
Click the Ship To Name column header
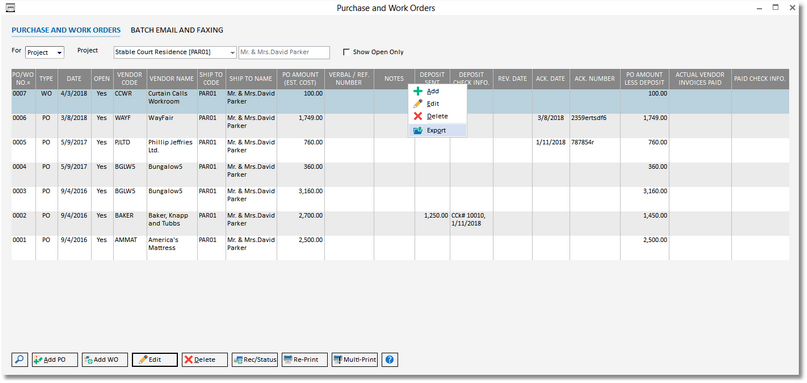point(251,79)
